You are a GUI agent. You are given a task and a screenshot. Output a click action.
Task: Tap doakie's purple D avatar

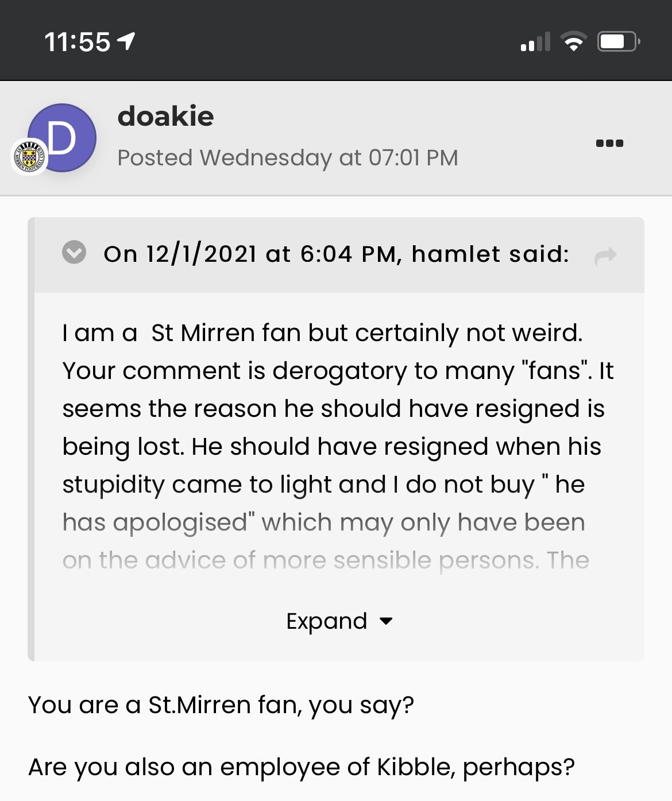click(x=62, y=138)
